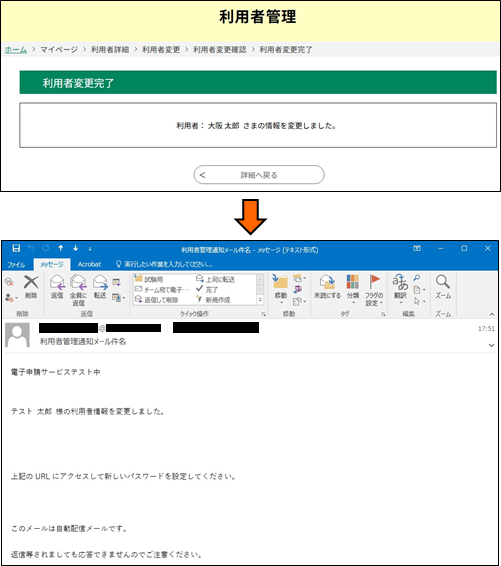Click the フラグの設定 flag icon
Image resolution: width=501 pixels, height=566 pixels.
(x=374, y=282)
